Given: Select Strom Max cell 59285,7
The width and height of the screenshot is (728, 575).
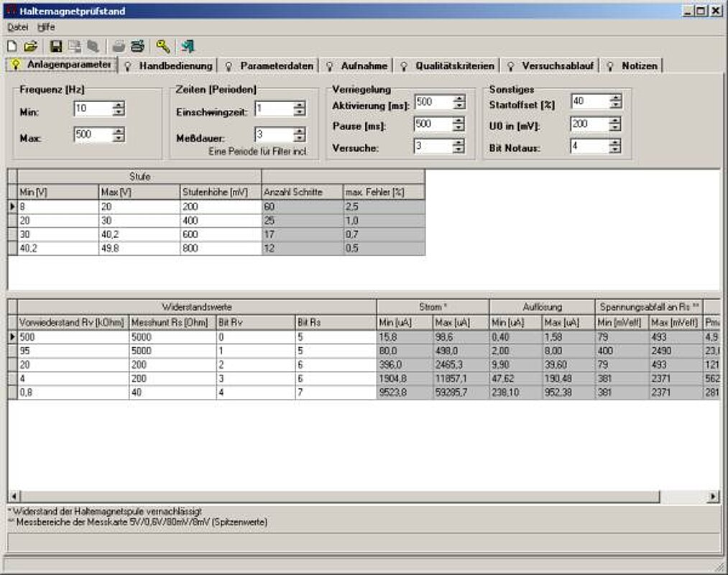Looking at the screenshot, I should point(461,393).
